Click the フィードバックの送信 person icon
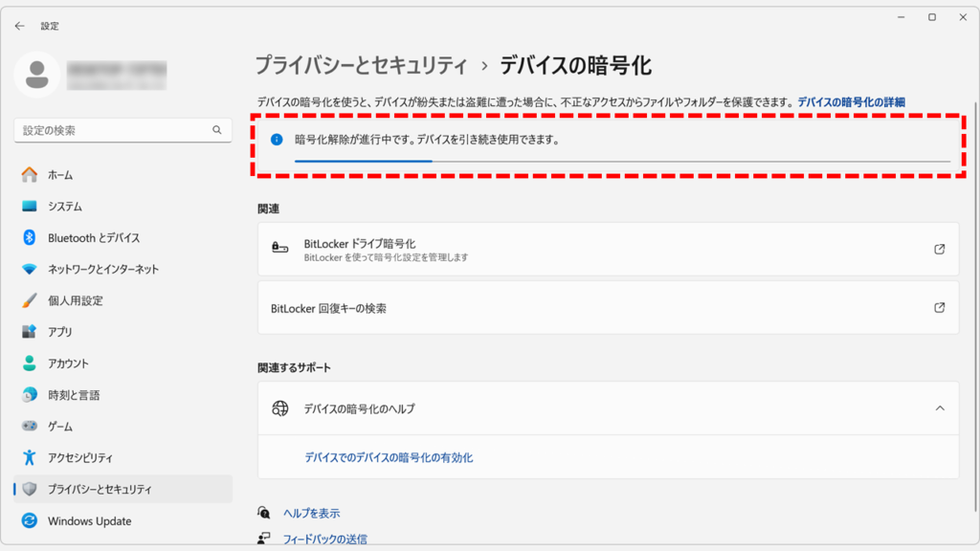The width and height of the screenshot is (980, 551). tap(264, 539)
